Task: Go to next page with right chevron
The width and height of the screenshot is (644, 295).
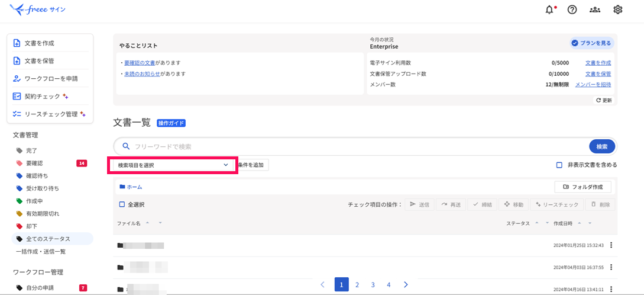Action: click(406, 284)
